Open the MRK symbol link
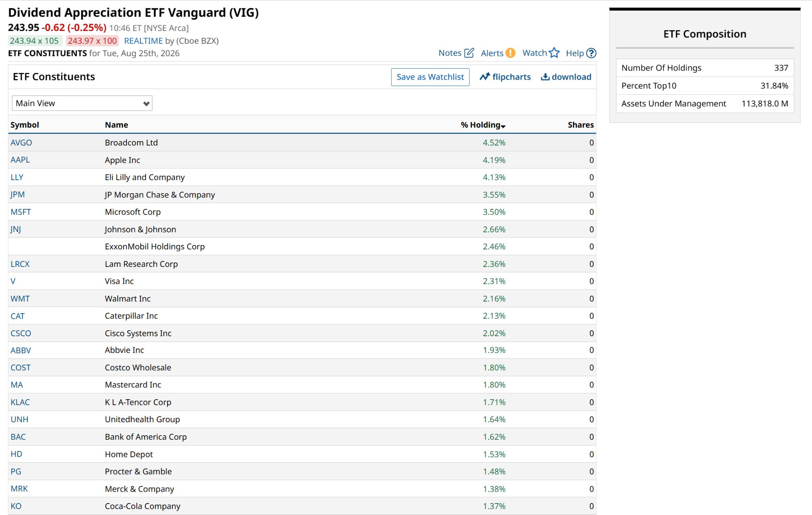This screenshot has height=515, width=812. point(19,489)
